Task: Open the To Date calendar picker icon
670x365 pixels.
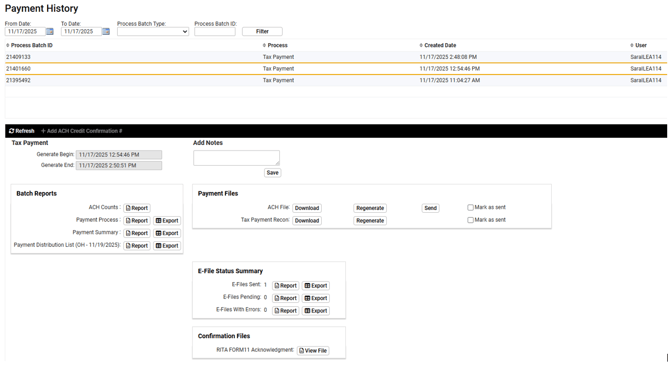Action: (x=106, y=32)
